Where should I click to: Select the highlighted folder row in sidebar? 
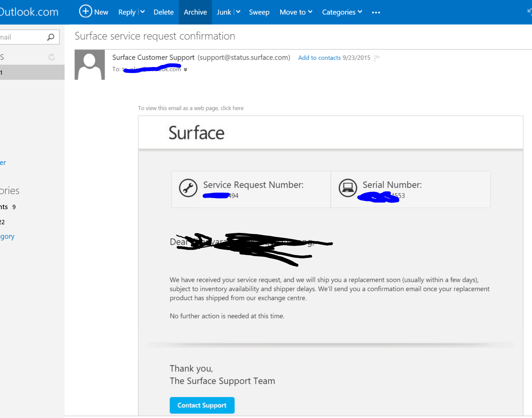tap(32, 72)
